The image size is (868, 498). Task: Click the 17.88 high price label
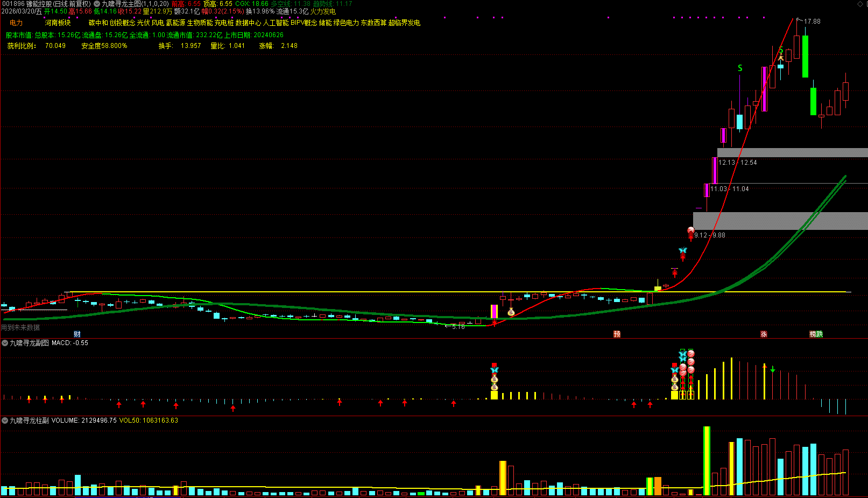(x=812, y=22)
